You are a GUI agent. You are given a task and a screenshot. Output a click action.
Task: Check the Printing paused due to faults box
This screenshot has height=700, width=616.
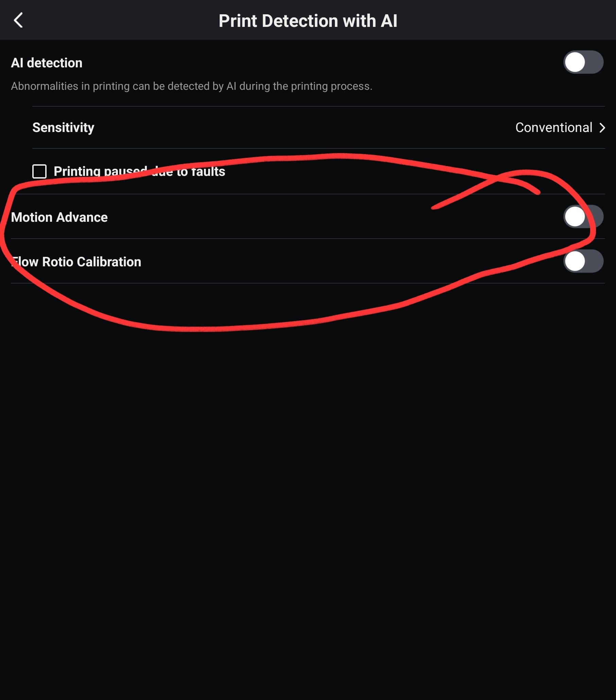pos(39,171)
